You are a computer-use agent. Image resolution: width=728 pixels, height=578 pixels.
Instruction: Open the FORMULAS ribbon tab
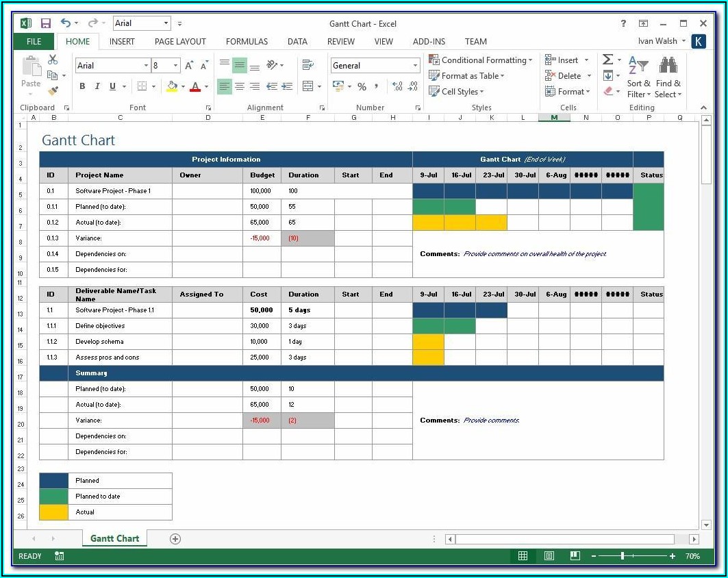[x=247, y=42]
